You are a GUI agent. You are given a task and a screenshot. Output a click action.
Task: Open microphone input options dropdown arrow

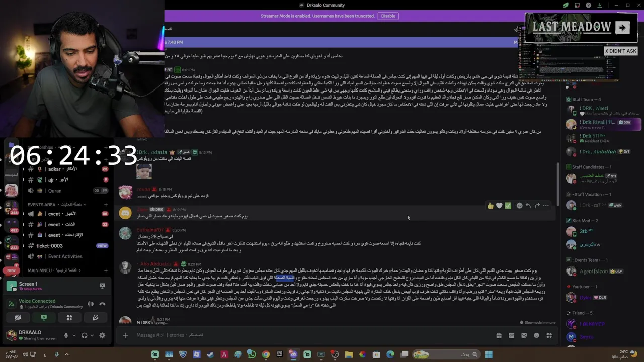(x=74, y=335)
